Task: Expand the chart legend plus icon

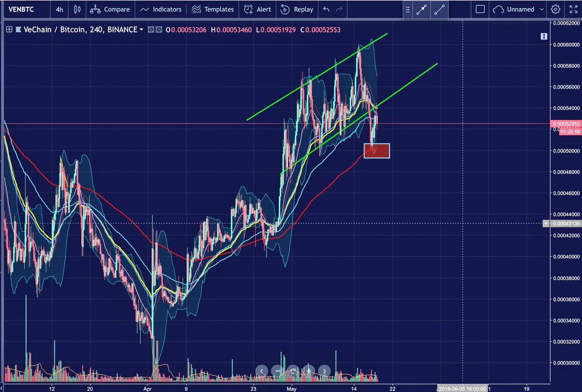Action: coord(9,30)
